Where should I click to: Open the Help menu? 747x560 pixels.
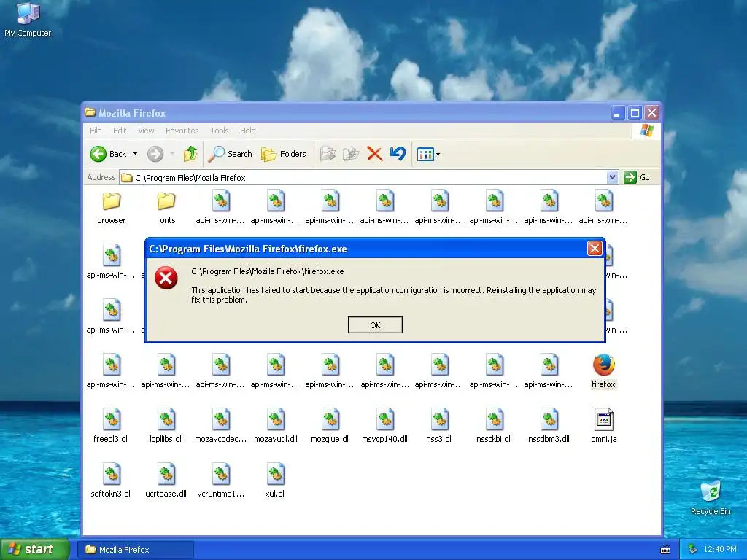point(247,131)
